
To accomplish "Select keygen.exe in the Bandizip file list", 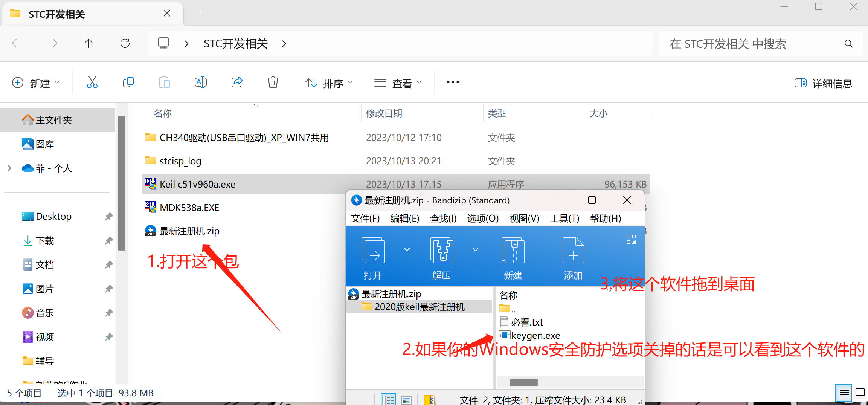I will pos(535,335).
